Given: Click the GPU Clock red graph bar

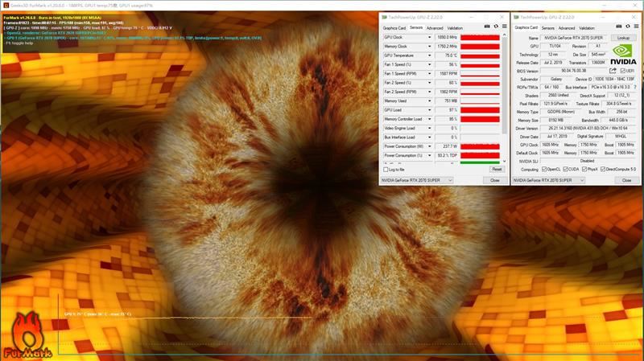Looking at the screenshot, I should [480, 37].
